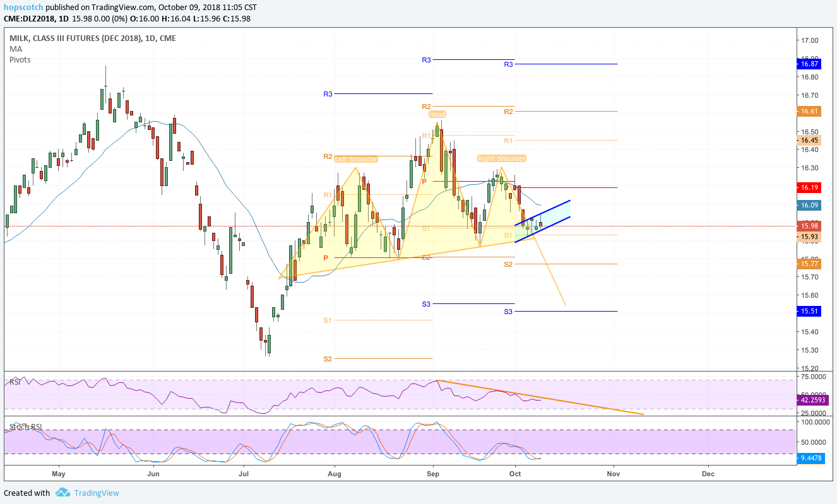
Task: Click the RSI pane label
Action: click(x=15, y=382)
